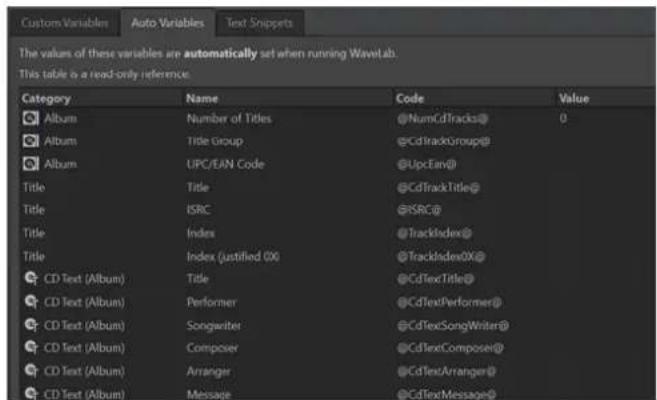Click the @CdTextComposer@ code cell
The width and height of the screenshot is (657, 400).
click(x=450, y=348)
